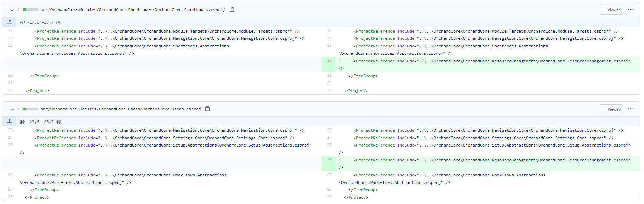
Task: Click the Workflows.Abstractions reference on right line 27
Action: click(442, 179)
